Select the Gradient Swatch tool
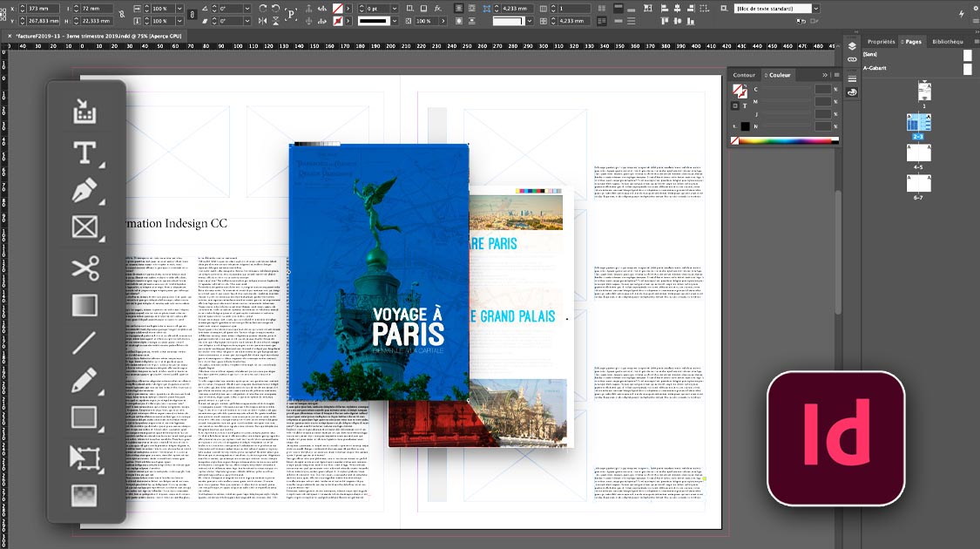 [x=84, y=305]
